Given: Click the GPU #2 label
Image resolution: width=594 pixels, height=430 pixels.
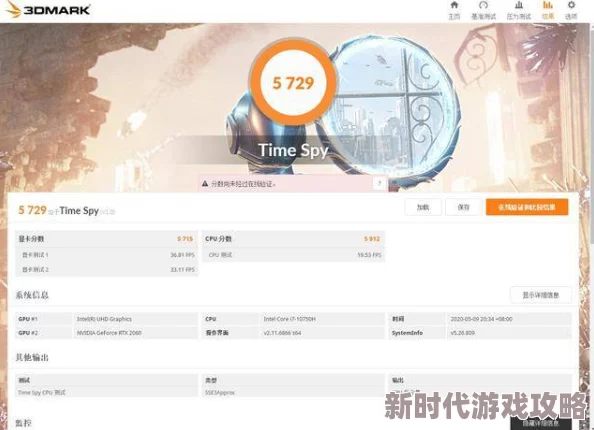Looking at the screenshot, I should [28, 333].
